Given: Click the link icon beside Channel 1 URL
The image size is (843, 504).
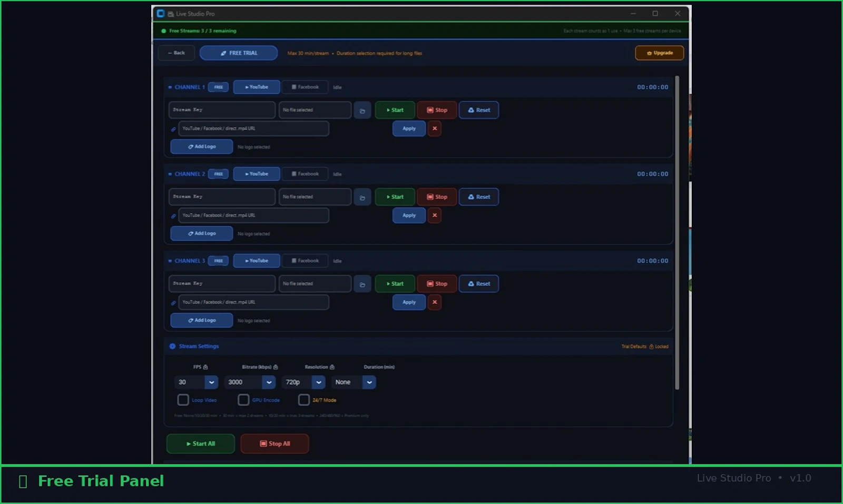Looking at the screenshot, I should (173, 129).
